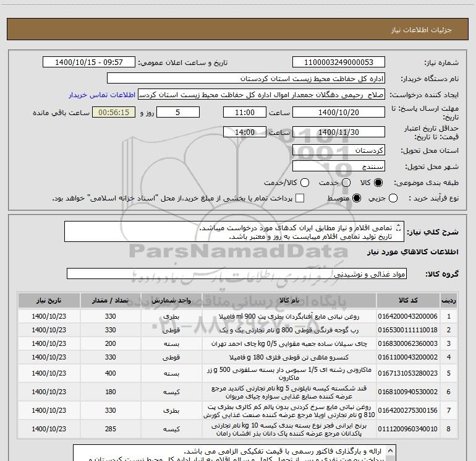This screenshot has height=461, width=476.
Task: Select item code 0168300062360003
Action: (x=408, y=343)
